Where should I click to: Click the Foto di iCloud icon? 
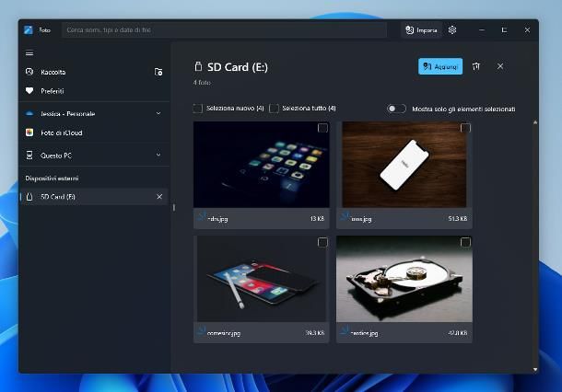29,133
